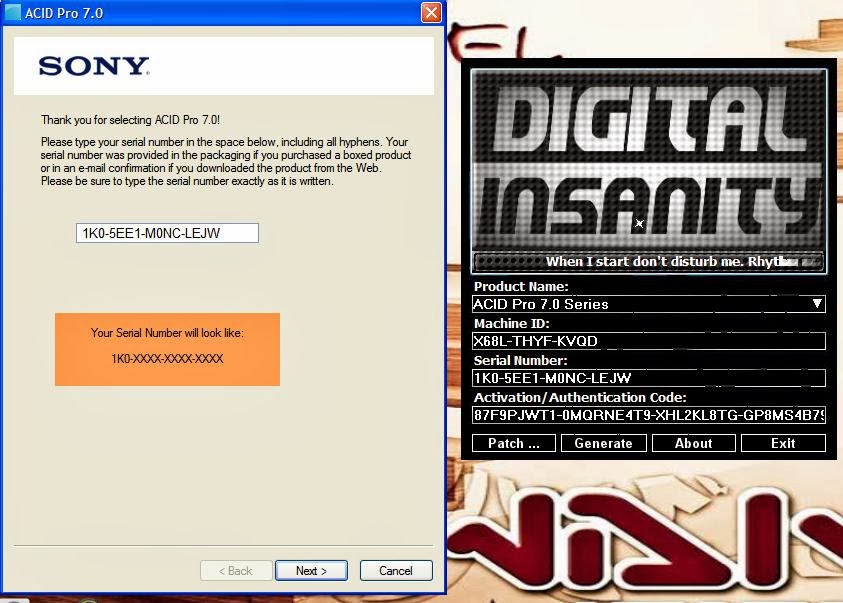Click the keygen Serial Number field
Viewport: 843px width, 603px height.
(648, 378)
